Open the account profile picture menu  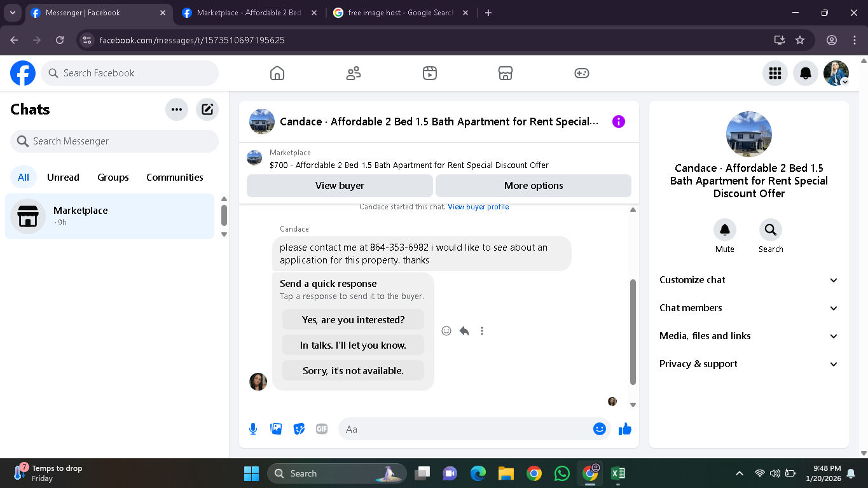point(836,73)
